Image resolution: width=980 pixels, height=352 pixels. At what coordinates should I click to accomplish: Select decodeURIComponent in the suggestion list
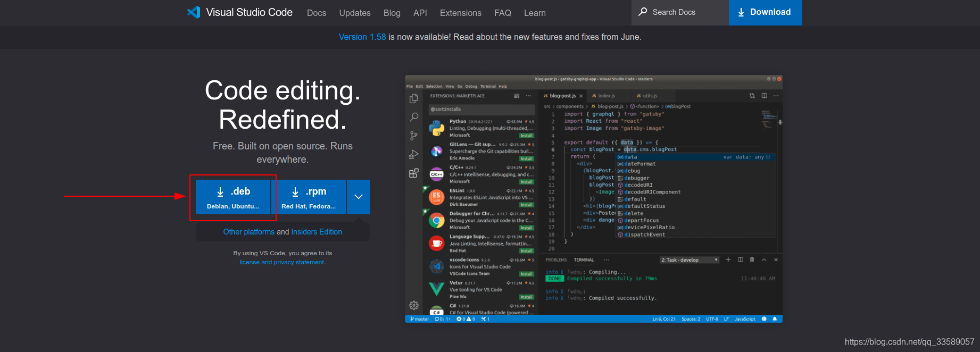click(695, 192)
